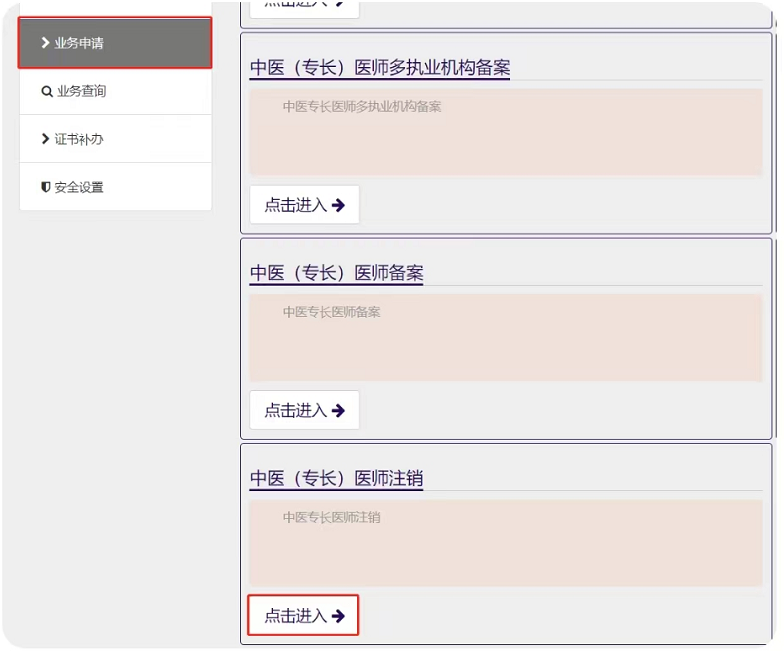Click the chevron icon beside 证书补办
This screenshot has height=652, width=784.
click(45, 139)
